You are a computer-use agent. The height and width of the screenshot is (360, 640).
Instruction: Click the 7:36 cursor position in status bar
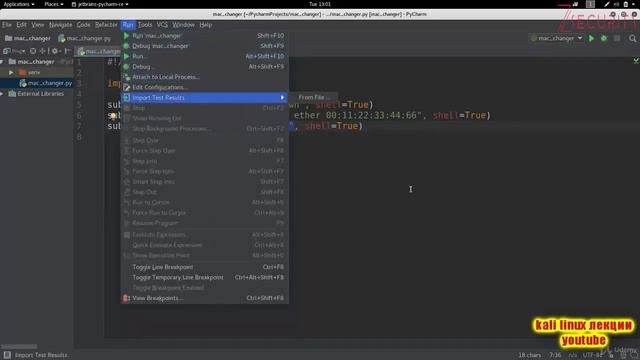click(x=555, y=355)
